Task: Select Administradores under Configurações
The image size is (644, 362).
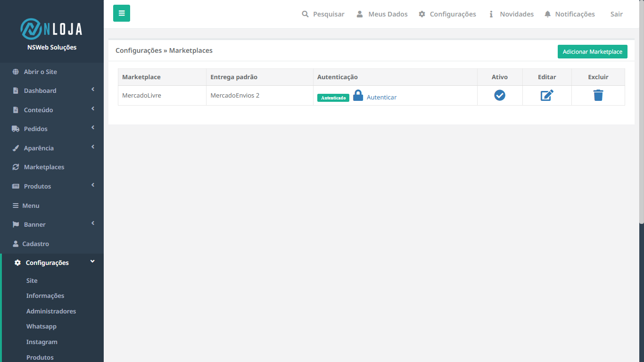Action: point(52,311)
